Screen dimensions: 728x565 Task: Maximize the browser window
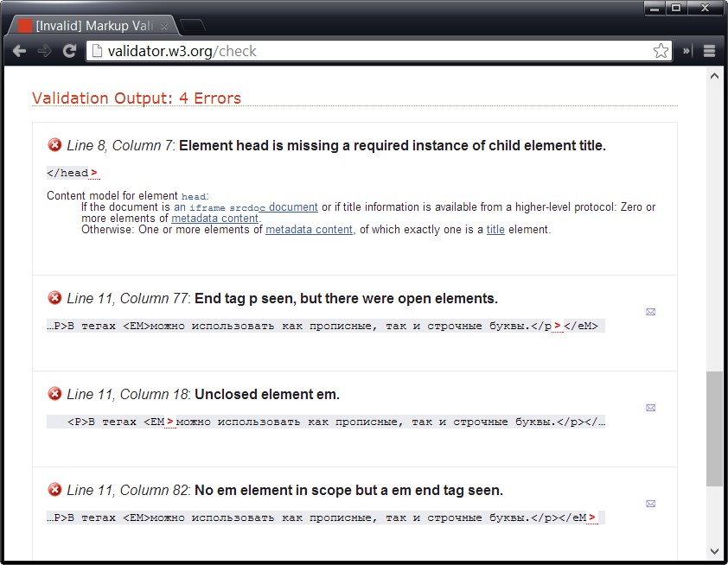tap(676, 8)
